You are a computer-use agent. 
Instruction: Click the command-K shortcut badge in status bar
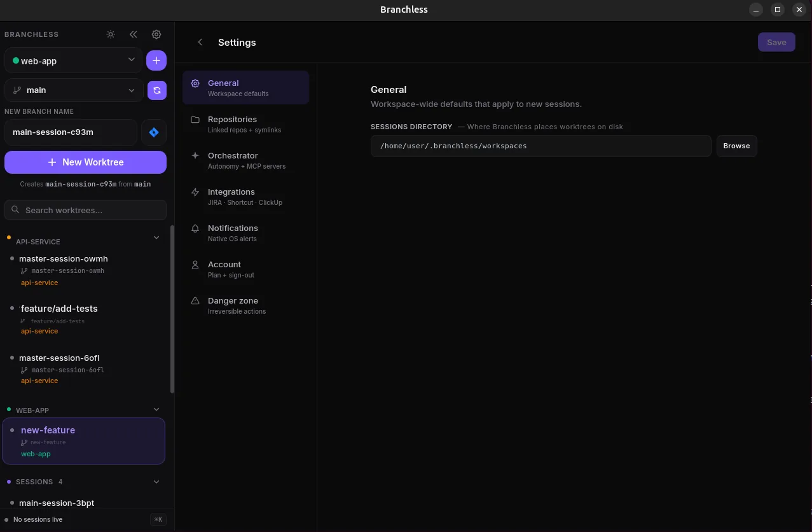158,519
